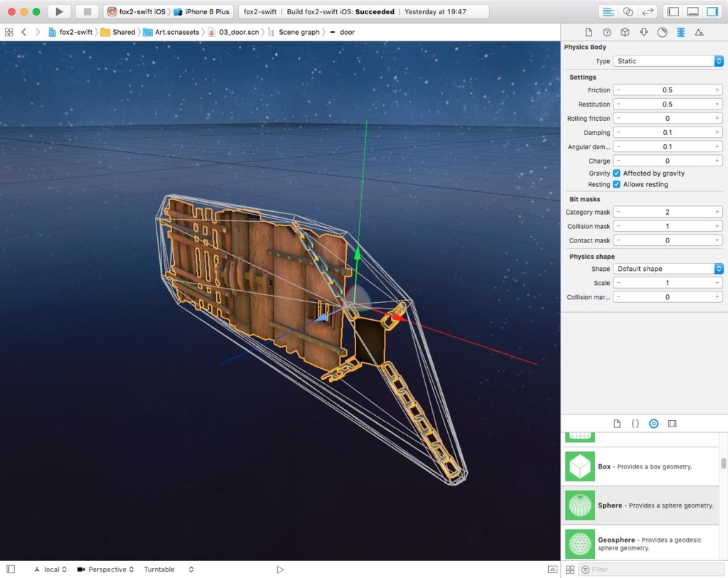Show the version editor
This screenshot has height=578, width=728.
coord(647,11)
